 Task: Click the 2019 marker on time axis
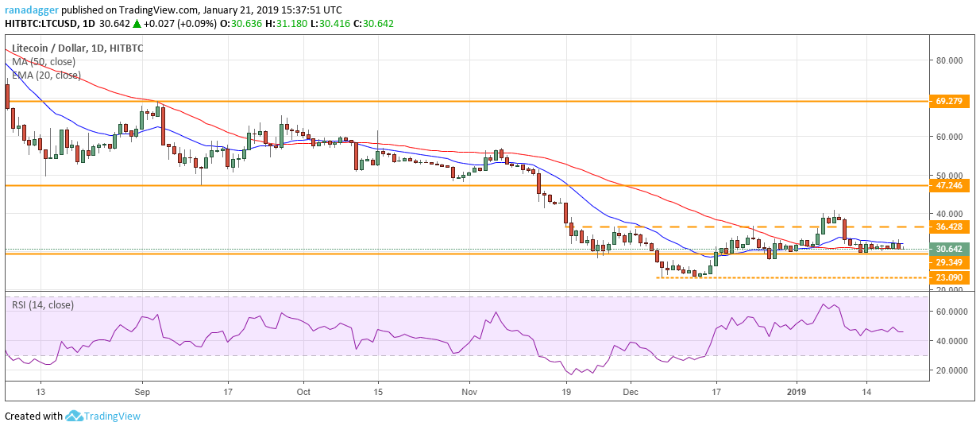[796, 392]
